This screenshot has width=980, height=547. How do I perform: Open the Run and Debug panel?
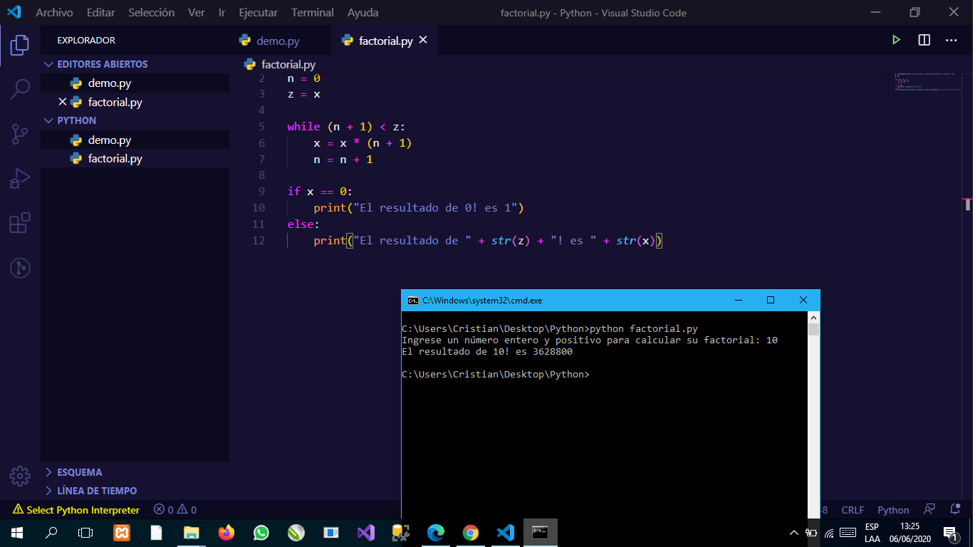coord(19,178)
